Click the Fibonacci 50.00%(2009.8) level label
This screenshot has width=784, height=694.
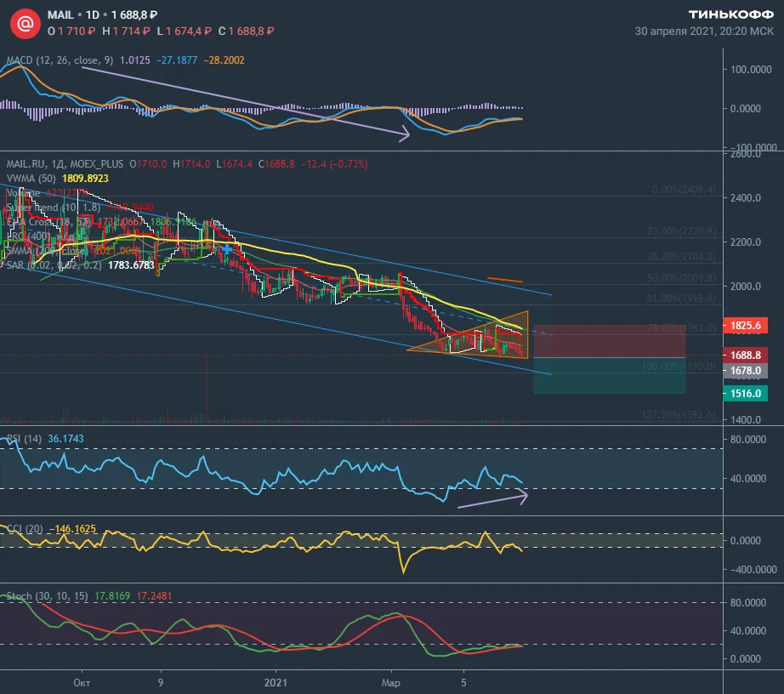point(681,277)
